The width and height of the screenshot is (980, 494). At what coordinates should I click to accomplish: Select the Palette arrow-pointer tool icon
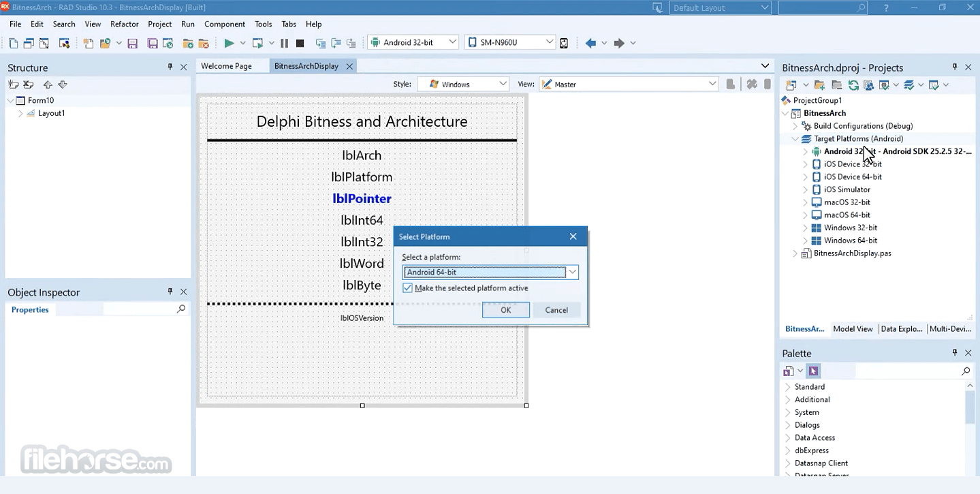coord(813,371)
